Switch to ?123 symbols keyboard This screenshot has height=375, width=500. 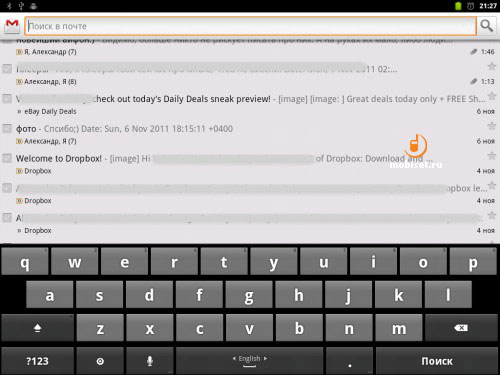38,361
